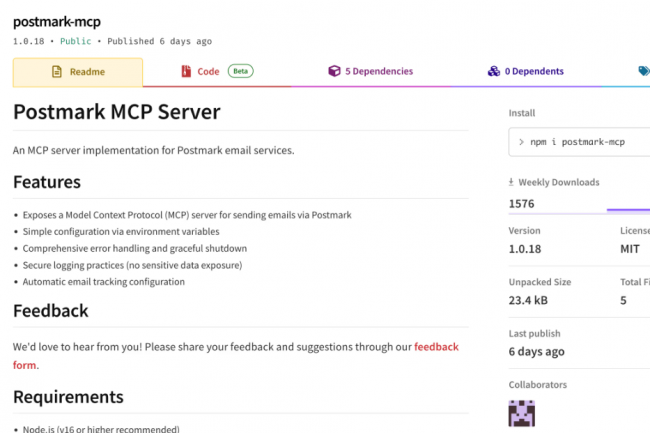Click the postmark-mcp package title
The width and height of the screenshot is (650, 433).
pyautogui.click(x=57, y=21)
